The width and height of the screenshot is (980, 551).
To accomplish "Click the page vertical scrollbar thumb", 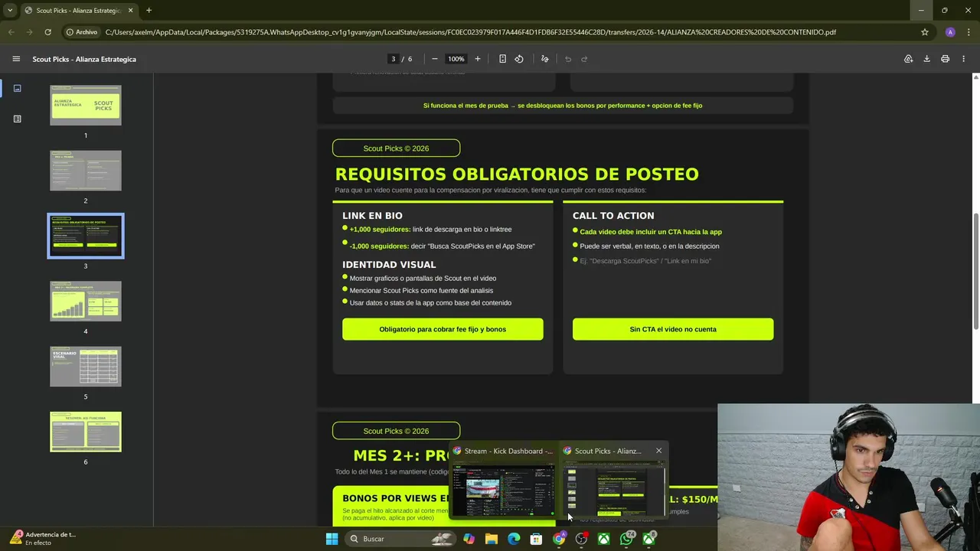I will (975, 270).
